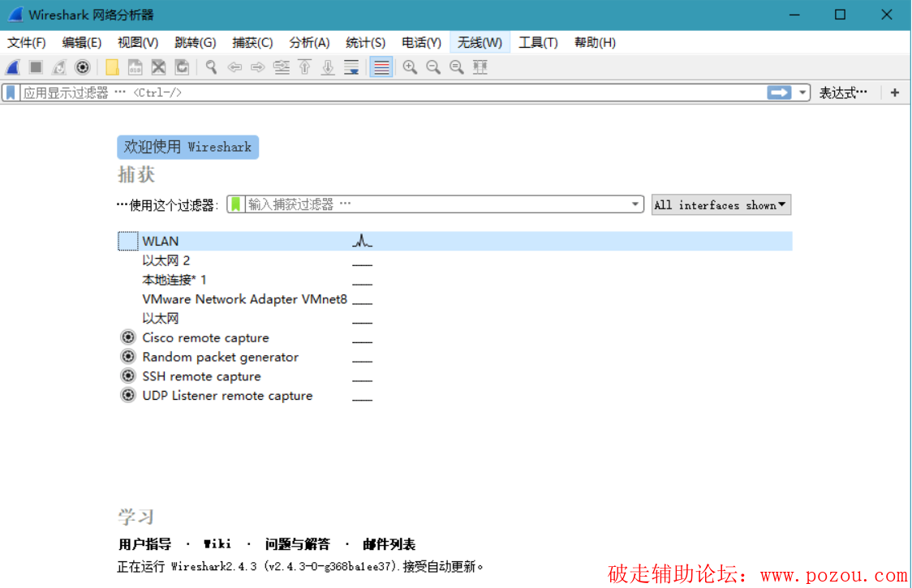Focus the capture filter input box

coord(437,204)
